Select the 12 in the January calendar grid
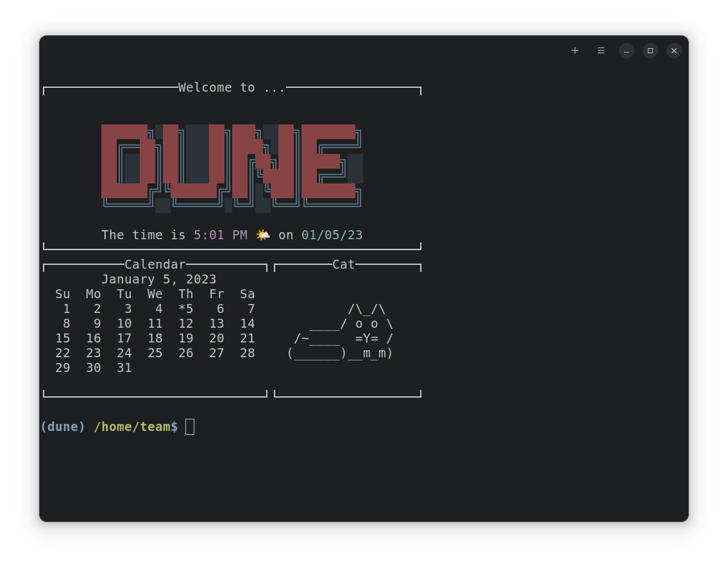 186,323
